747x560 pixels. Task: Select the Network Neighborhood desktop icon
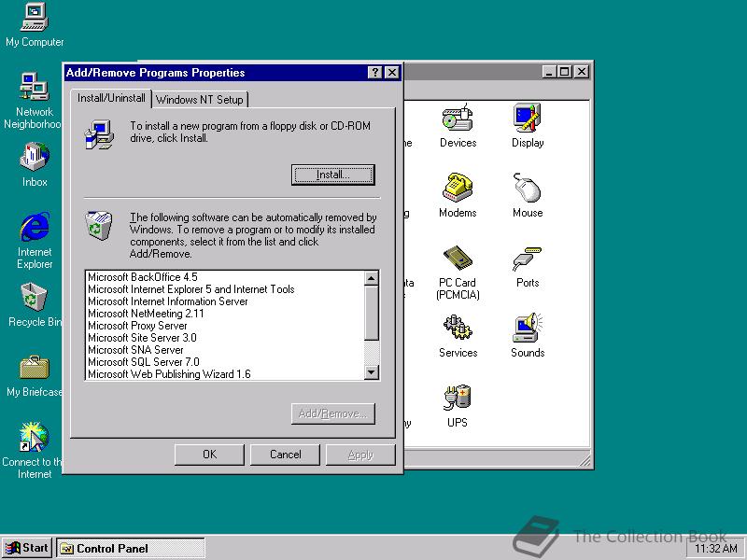tap(33, 101)
